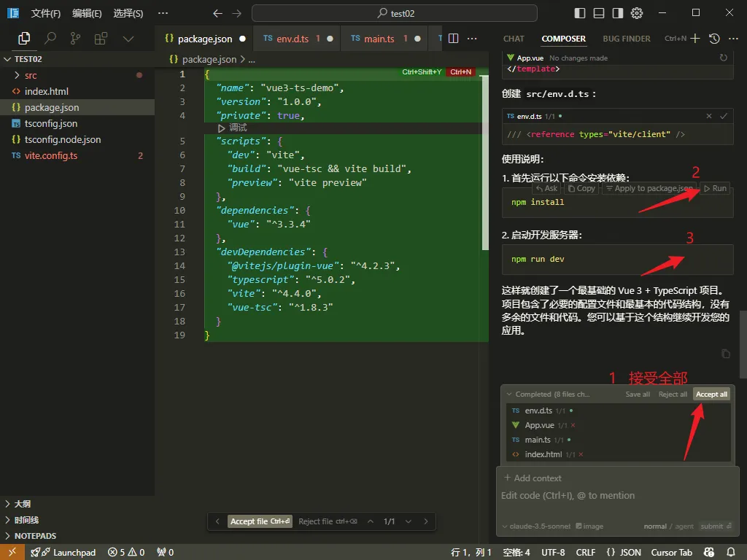
Task: Switch composer mode to agent
Action: [684, 526]
